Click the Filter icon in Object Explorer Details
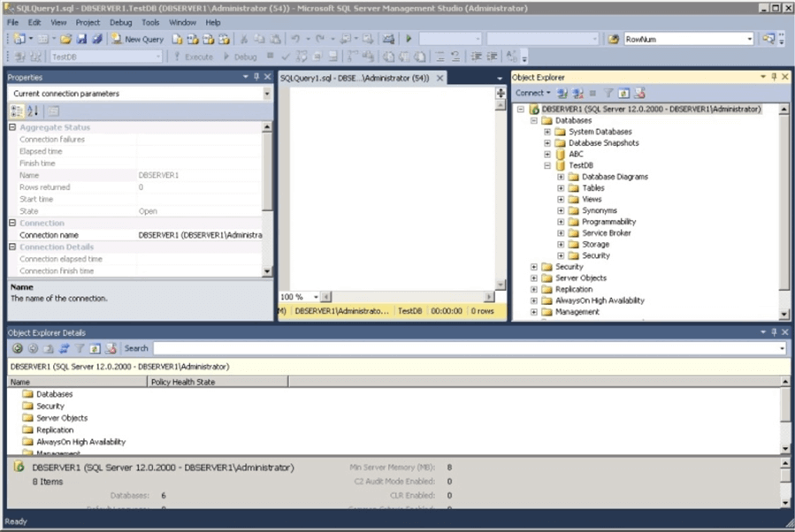The width and height of the screenshot is (795, 532). (80, 348)
